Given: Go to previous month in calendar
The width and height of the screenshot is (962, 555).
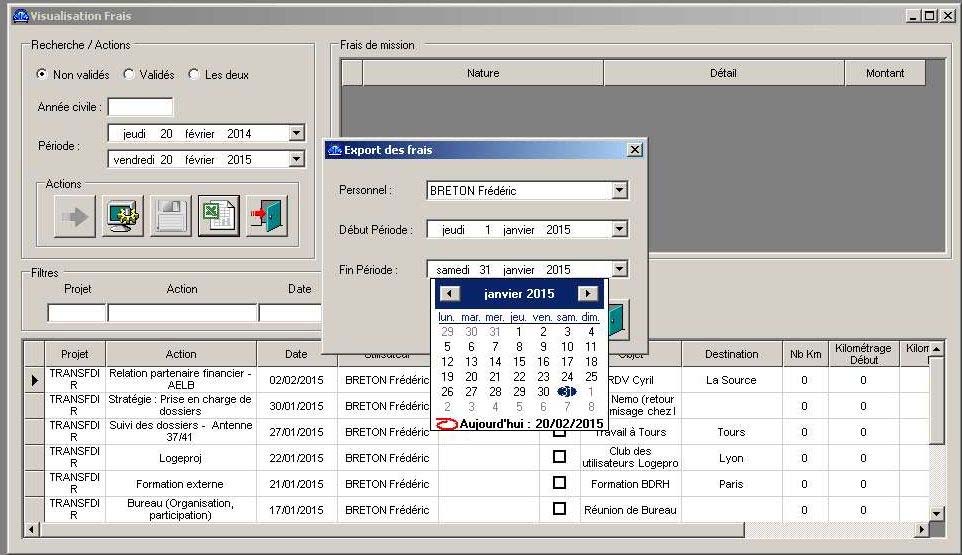Looking at the screenshot, I should pyautogui.click(x=450, y=294).
